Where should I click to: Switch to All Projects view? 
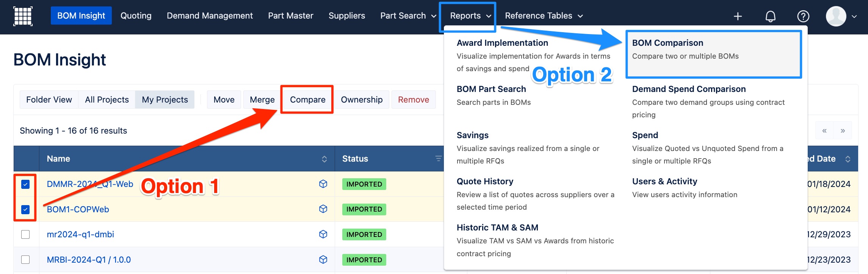107,100
